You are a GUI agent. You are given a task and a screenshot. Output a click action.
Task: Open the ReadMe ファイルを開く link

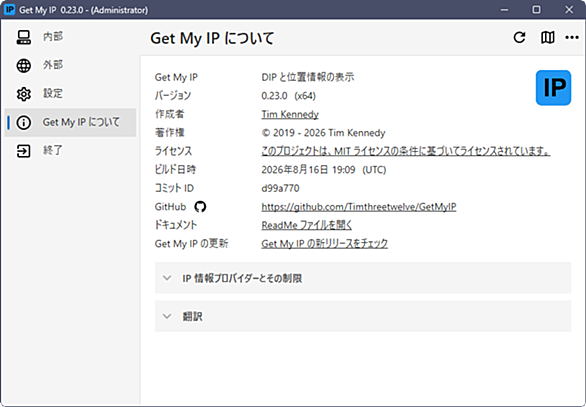pos(306,225)
